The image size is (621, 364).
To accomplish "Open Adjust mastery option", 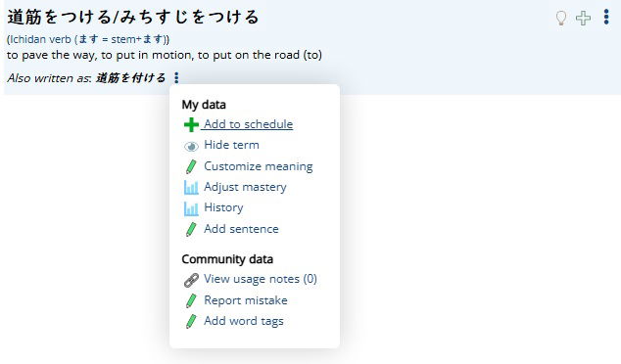I will [245, 187].
